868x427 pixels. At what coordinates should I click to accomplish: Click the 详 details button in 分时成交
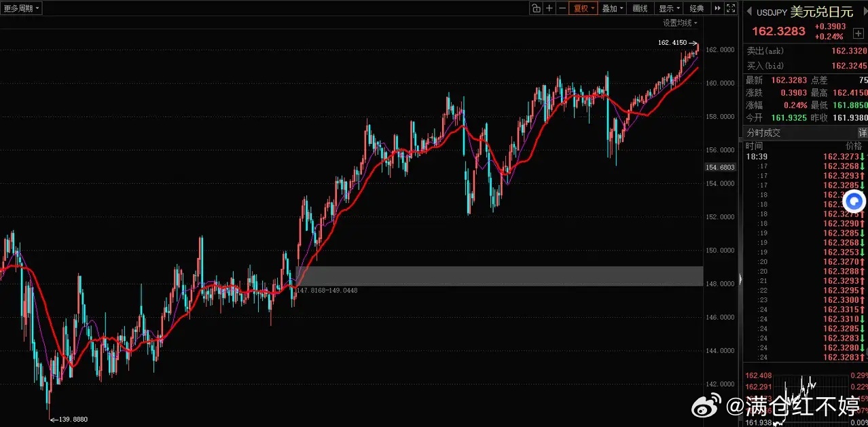[x=863, y=132]
